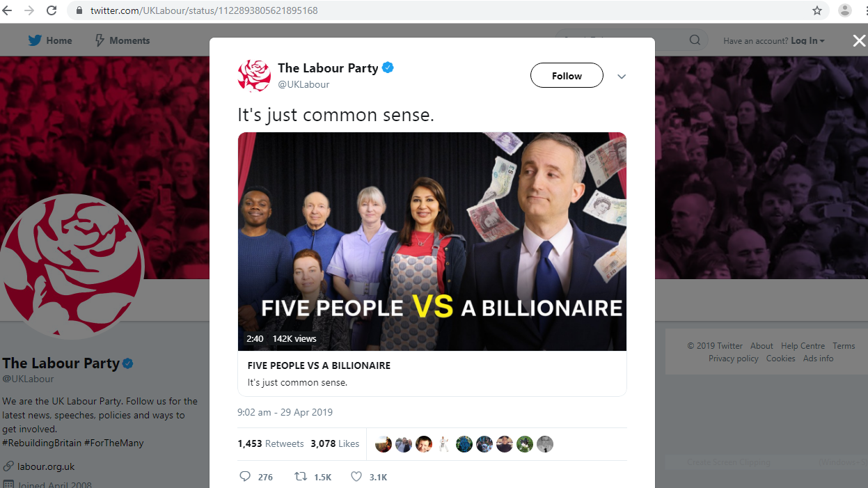Close the tweet overlay with X

pos(859,40)
